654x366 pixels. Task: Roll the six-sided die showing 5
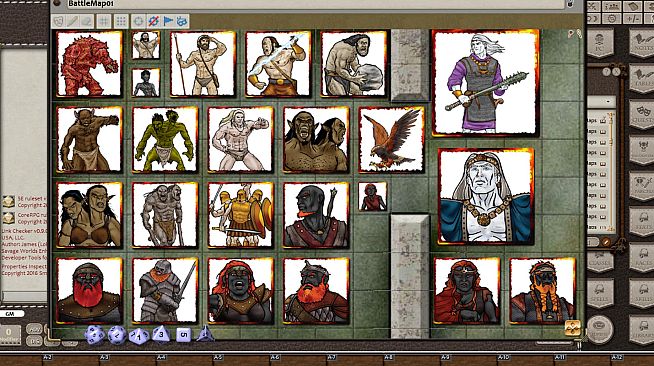point(184,335)
